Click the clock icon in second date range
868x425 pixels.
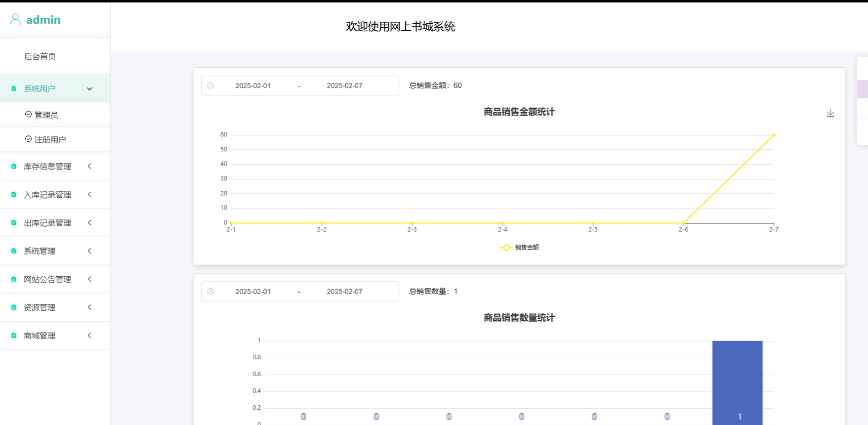click(x=210, y=292)
